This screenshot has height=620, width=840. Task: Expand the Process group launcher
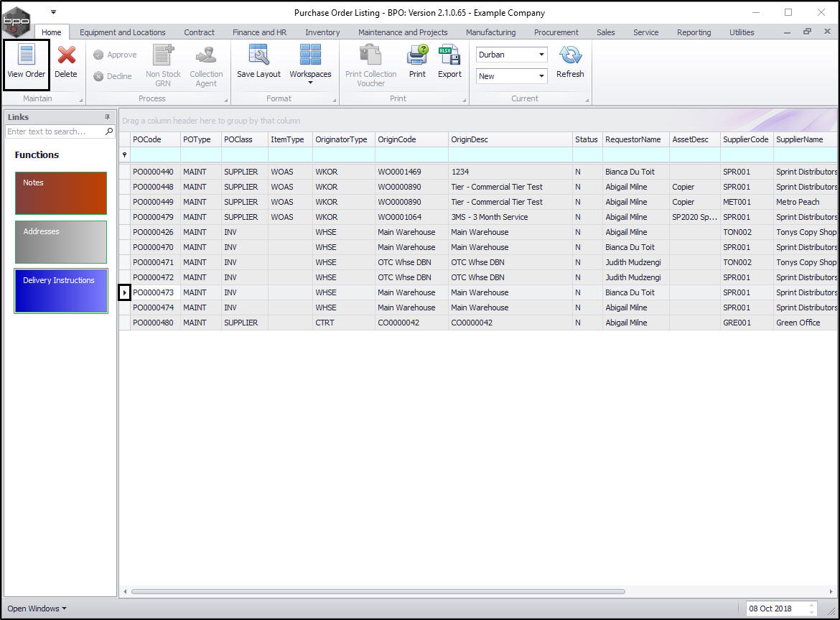(225, 100)
